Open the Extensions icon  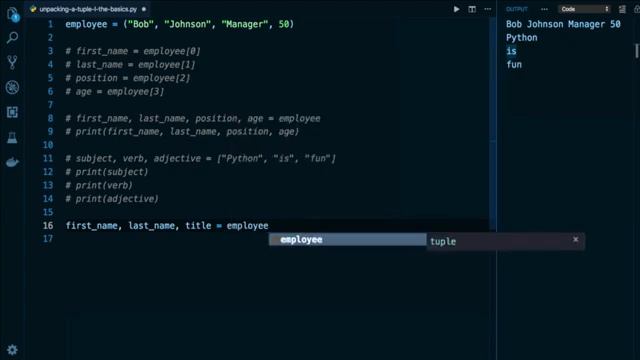[x=12, y=112]
